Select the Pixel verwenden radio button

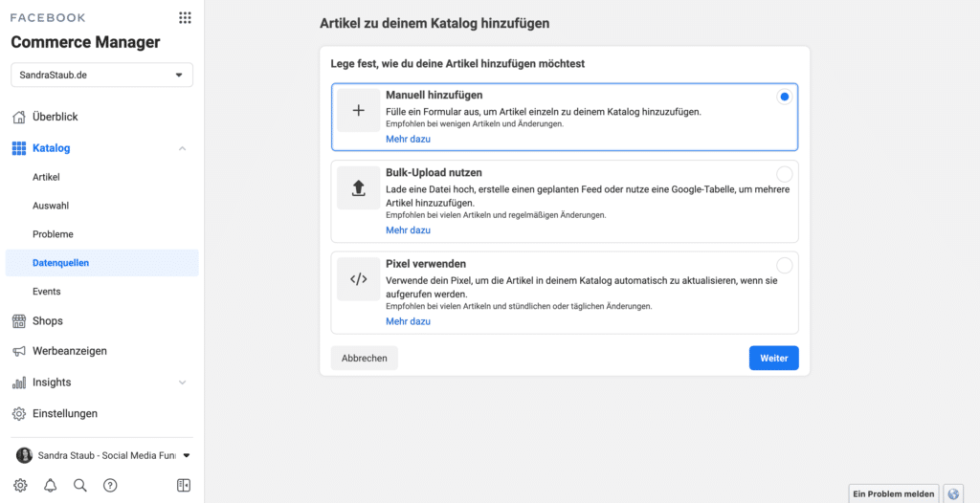pos(784,265)
